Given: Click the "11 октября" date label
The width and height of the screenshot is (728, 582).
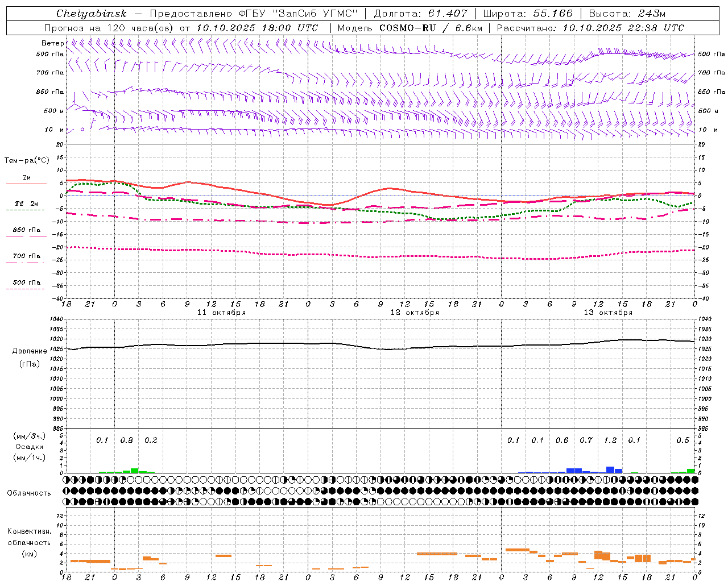Looking at the screenshot, I should (221, 313).
